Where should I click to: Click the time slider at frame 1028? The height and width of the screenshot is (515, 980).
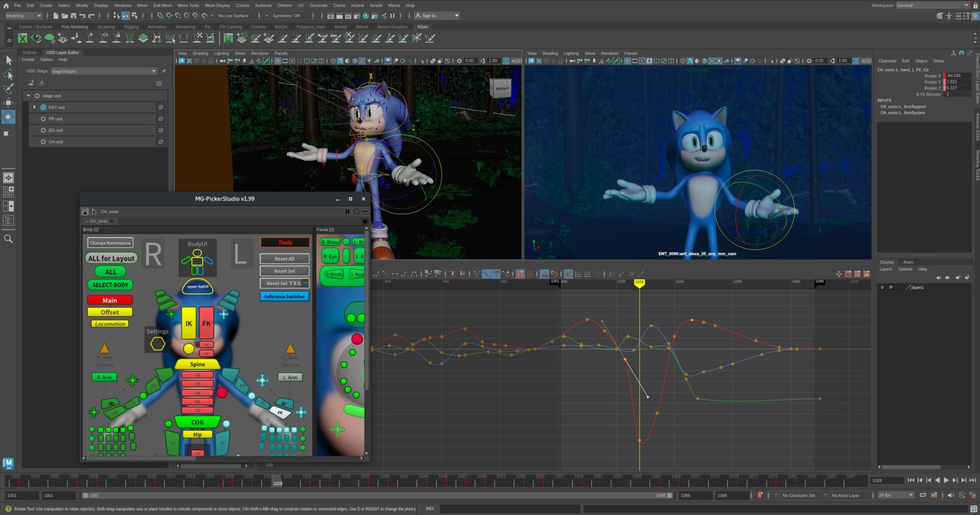point(277,481)
